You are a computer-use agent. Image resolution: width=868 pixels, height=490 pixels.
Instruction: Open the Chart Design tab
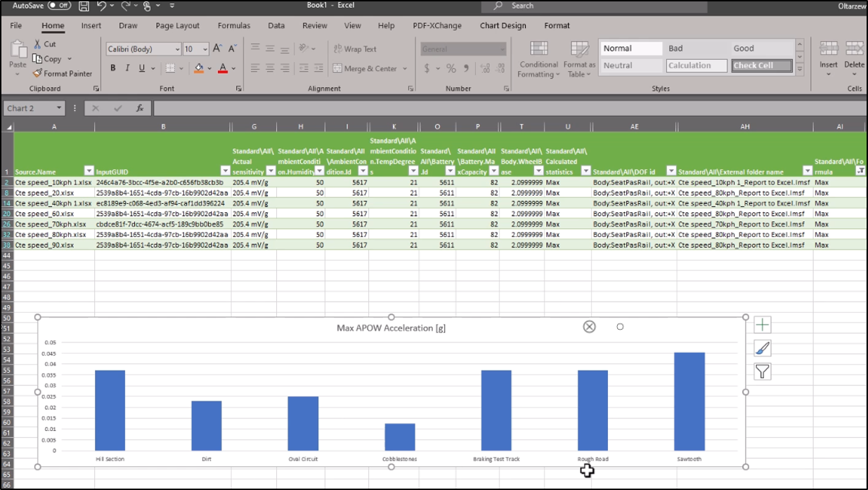[x=503, y=26]
